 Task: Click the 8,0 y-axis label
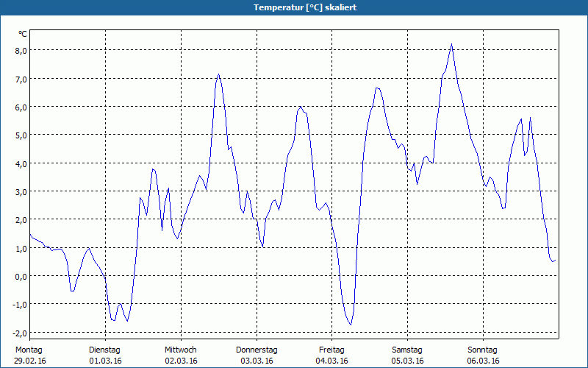tap(21, 51)
